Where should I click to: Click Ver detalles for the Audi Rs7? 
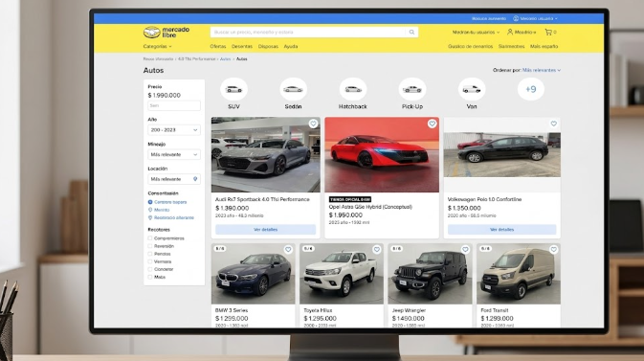click(266, 230)
